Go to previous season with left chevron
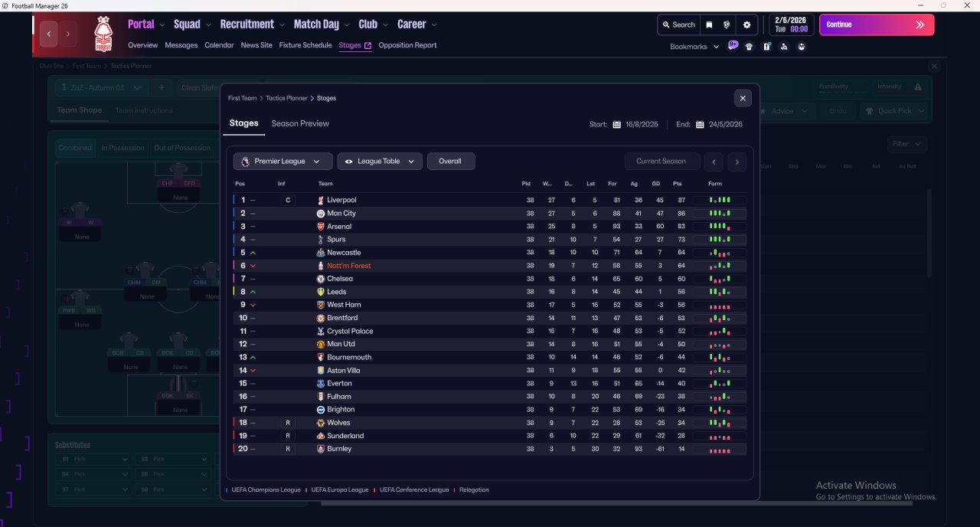Screen dimensions: 980x527 [x=714, y=162]
